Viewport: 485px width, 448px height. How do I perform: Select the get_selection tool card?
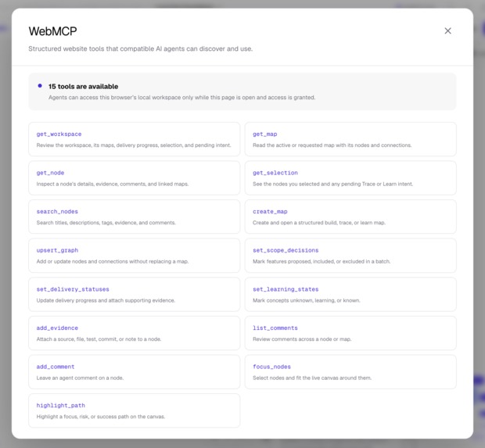point(350,177)
